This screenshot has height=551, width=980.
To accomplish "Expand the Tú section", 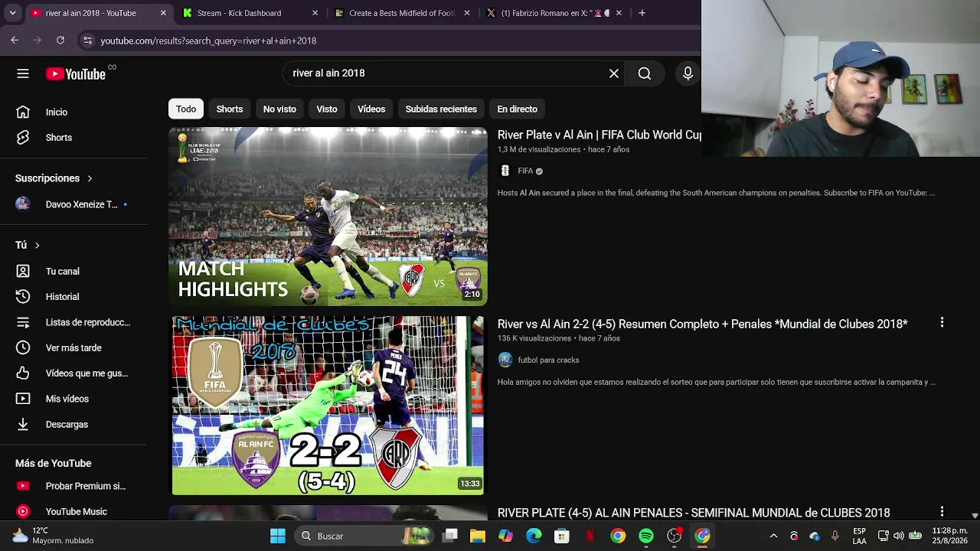I will click(x=28, y=245).
